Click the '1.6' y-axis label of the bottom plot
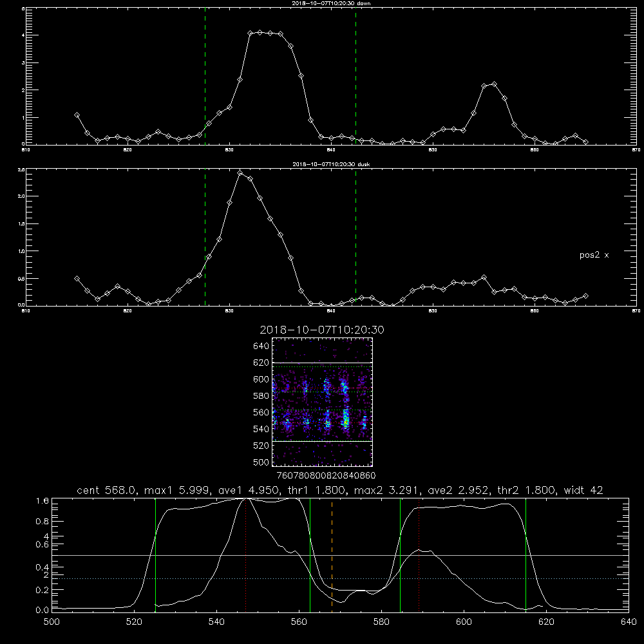This screenshot has width=644, height=644. 43,501
